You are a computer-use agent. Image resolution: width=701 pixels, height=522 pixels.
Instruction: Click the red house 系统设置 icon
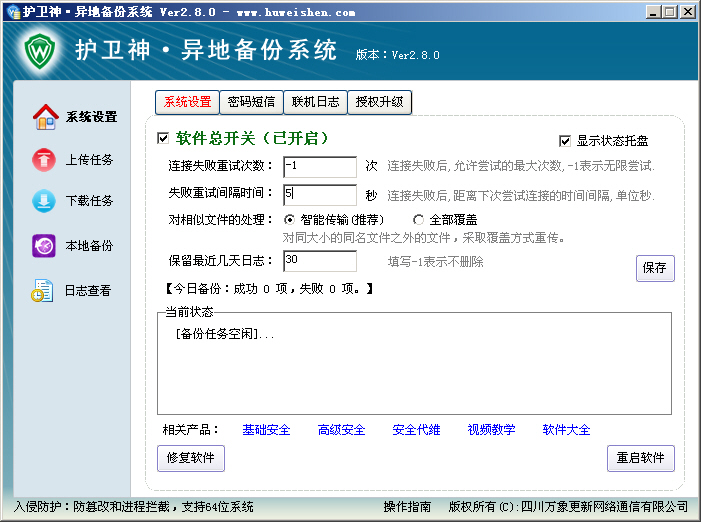[x=46, y=117]
